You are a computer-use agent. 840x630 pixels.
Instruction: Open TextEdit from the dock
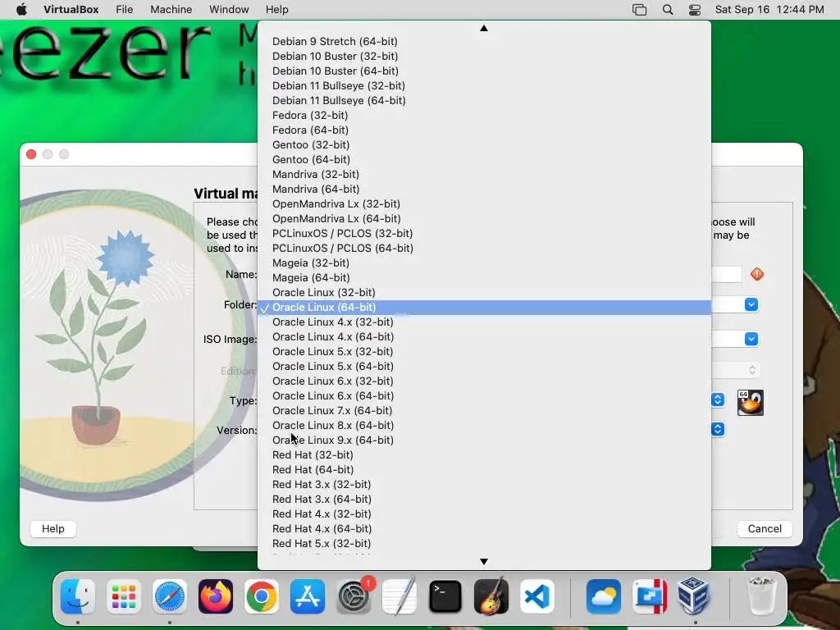tap(399, 596)
